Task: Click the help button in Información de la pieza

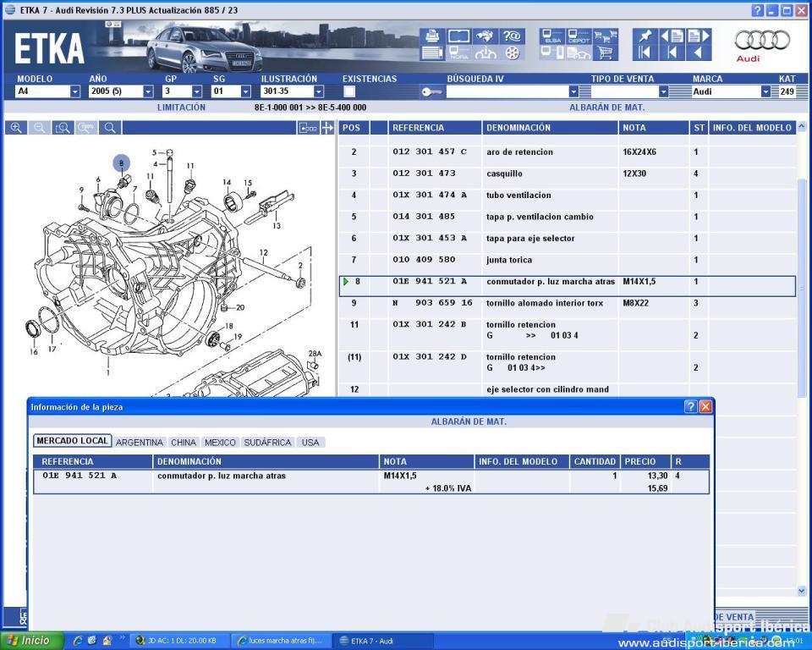Action: coord(690,406)
